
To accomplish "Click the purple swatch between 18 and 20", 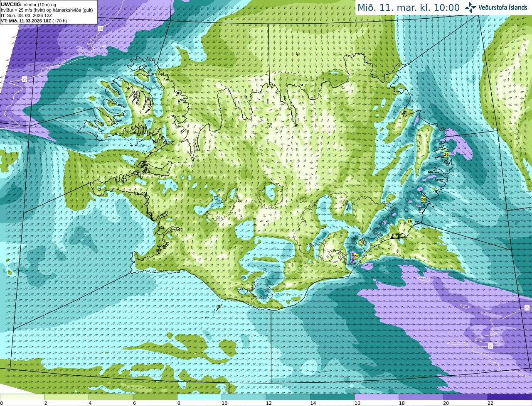I will point(421,397).
